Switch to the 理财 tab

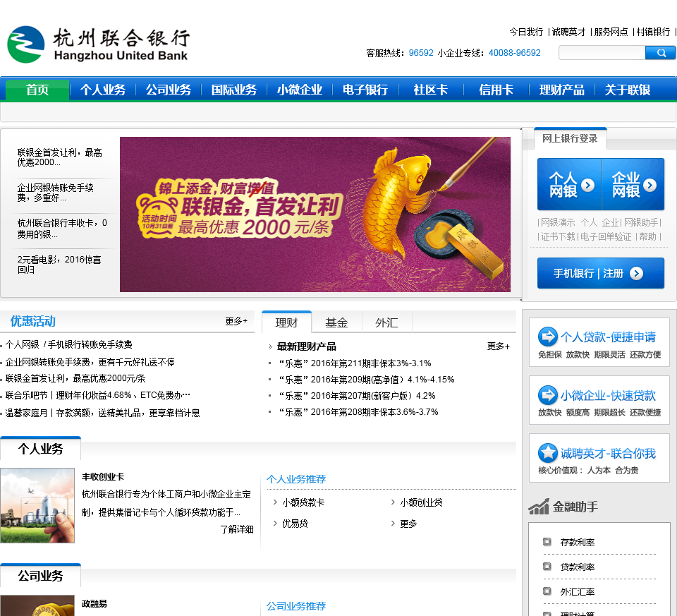pyautogui.click(x=287, y=322)
